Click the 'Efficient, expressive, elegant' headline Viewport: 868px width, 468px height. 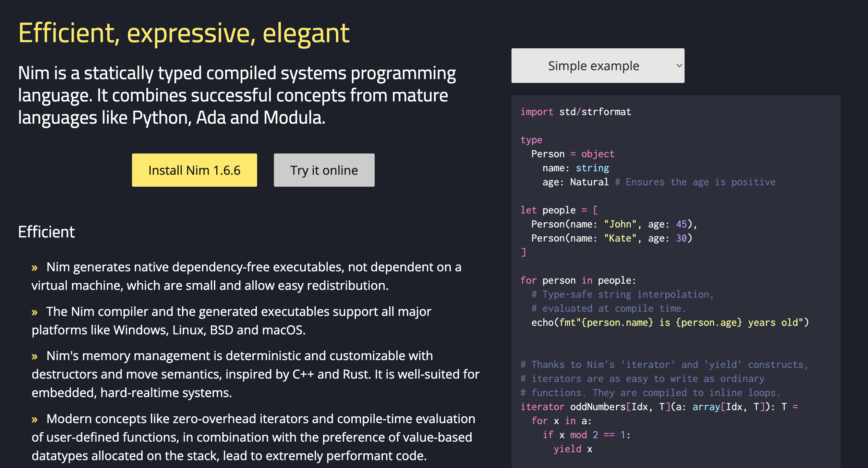[184, 33]
